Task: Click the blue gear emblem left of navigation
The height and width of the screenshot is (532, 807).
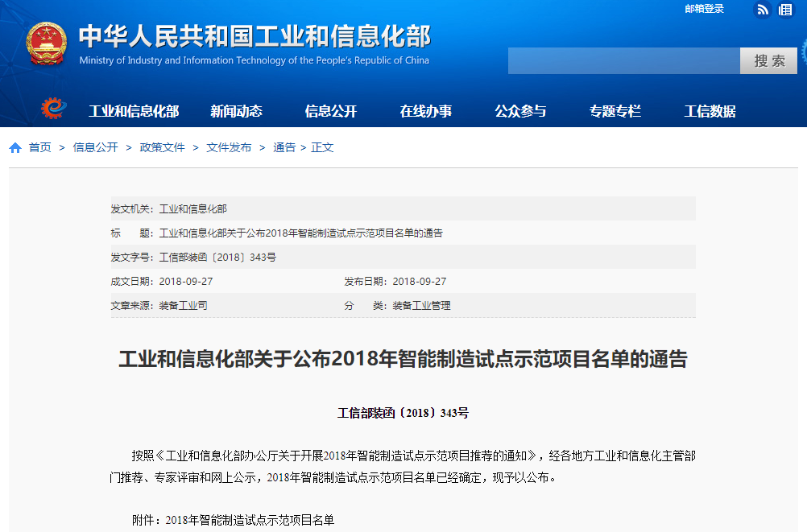Action: tap(52, 110)
